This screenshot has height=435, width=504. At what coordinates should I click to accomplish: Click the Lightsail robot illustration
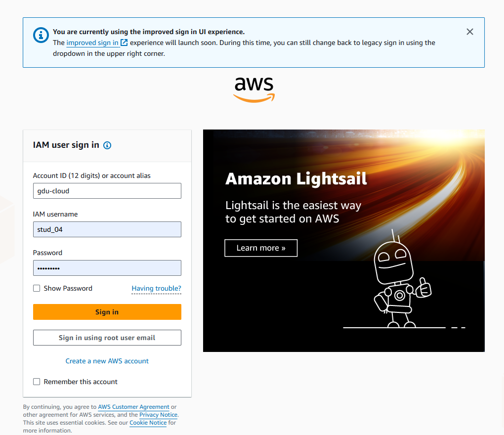pos(402,279)
